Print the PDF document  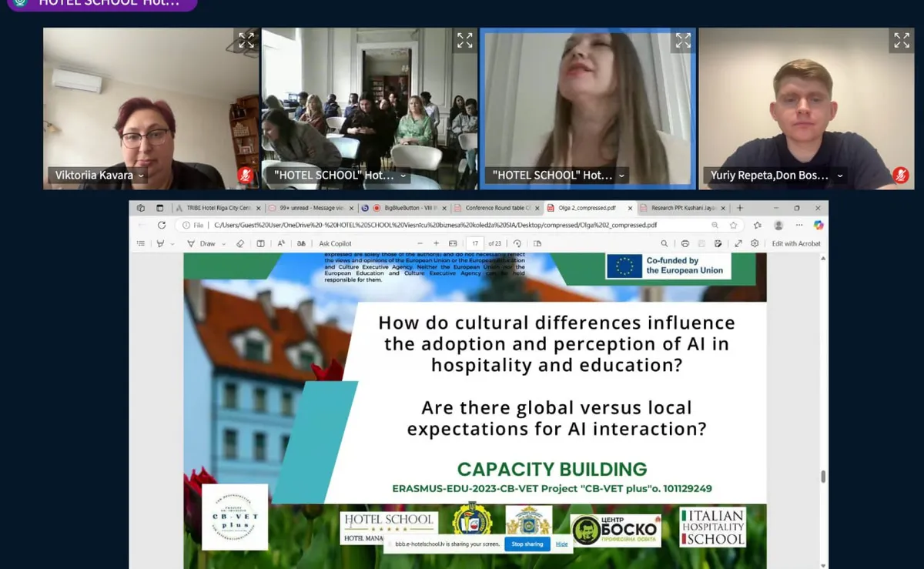point(685,243)
